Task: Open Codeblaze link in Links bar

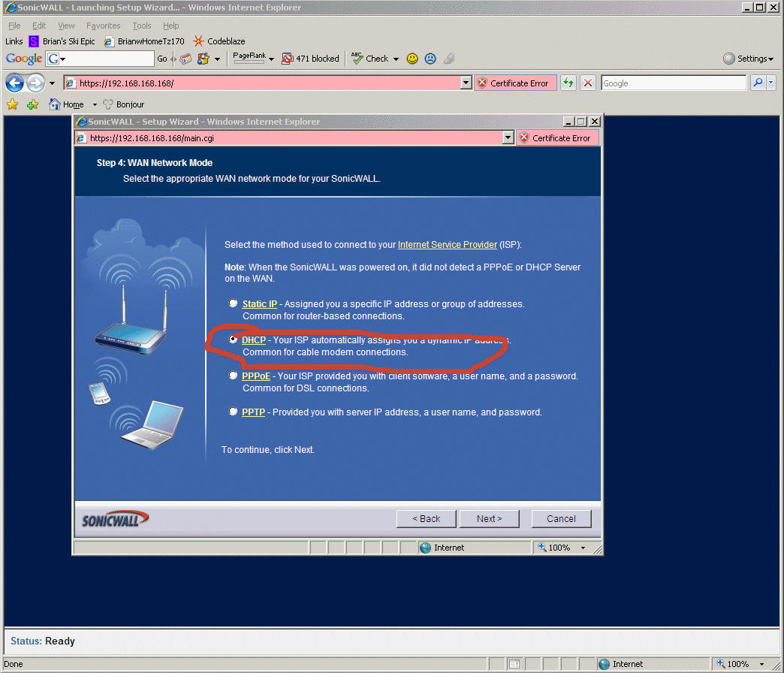Action: (219, 41)
